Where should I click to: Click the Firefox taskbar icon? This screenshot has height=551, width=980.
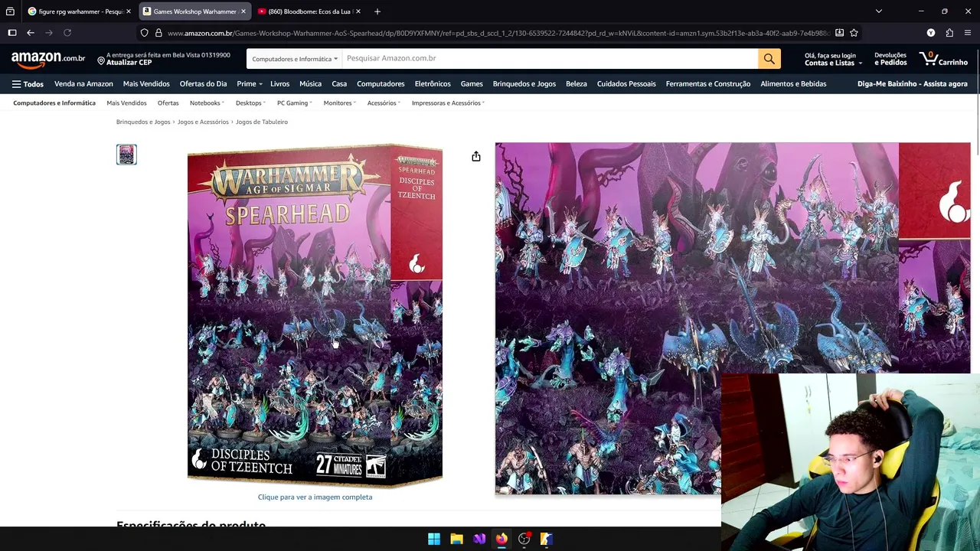click(501, 539)
